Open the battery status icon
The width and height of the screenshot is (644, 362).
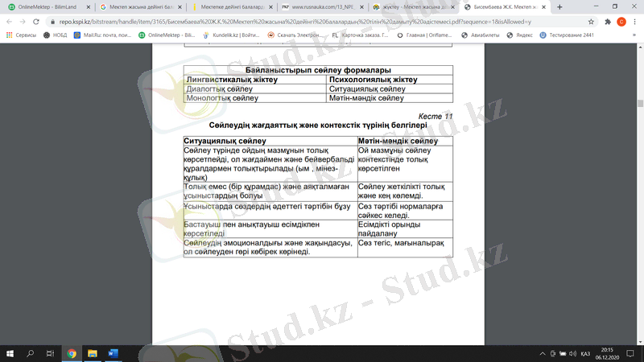(x=563, y=354)
